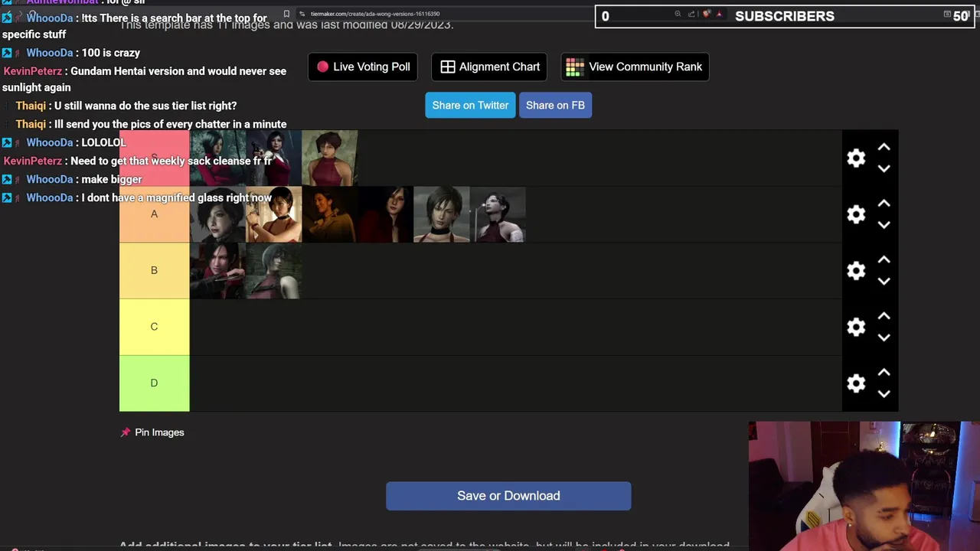Select the third image in the A tier
This screenshot has width=980, height=551.
pyautogui.click(x=329, y=214)
